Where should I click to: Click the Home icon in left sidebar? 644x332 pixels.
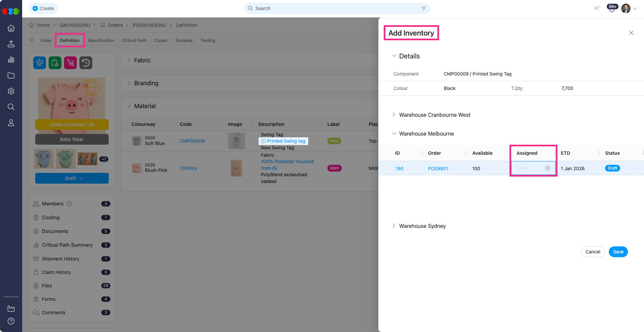[11, 28]
